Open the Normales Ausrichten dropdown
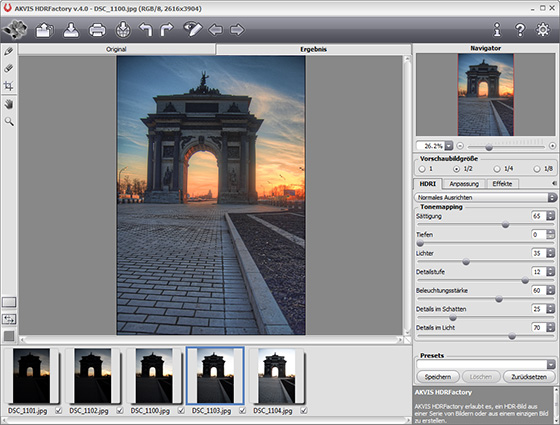 pyautogui.click(x=485, y=197)
